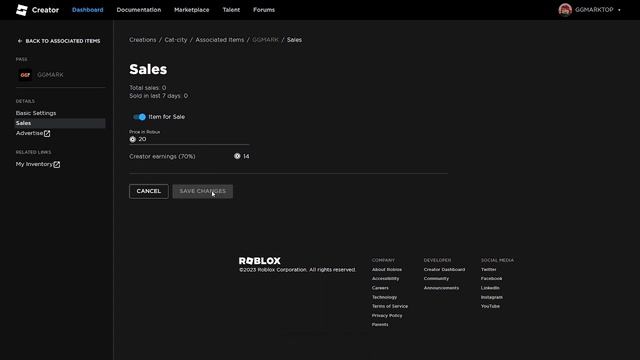Open the About Roblox footer link

387,270
